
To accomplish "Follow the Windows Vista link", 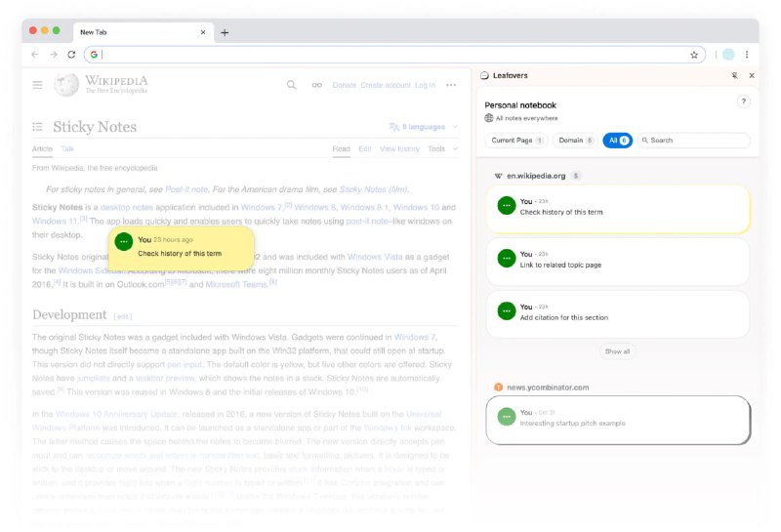I will point(375,257).
